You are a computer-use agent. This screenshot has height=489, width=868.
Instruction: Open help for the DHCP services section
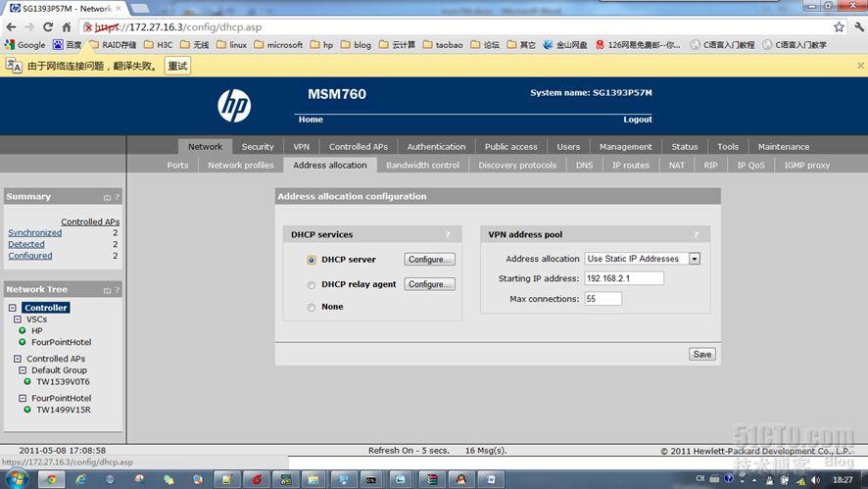[448, 235]
